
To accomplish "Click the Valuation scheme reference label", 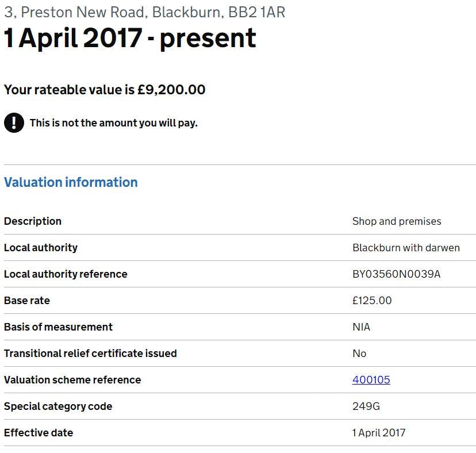I will pyautogui.click(x=72, y=380).
